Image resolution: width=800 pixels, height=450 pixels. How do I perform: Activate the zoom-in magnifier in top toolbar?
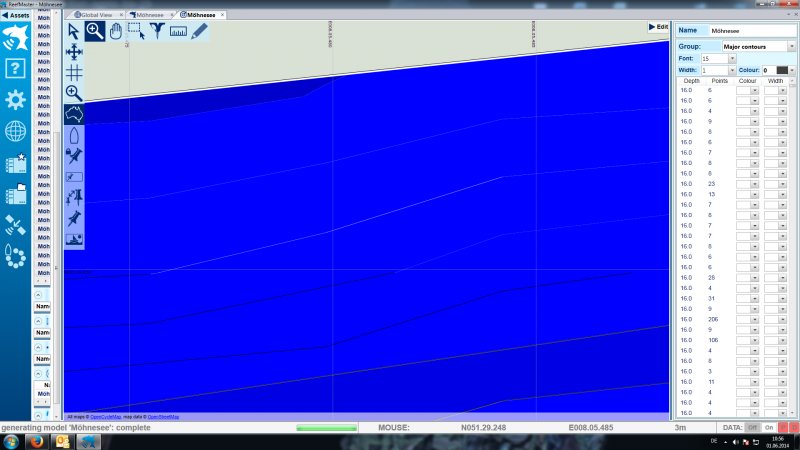[x=95, y=31]
